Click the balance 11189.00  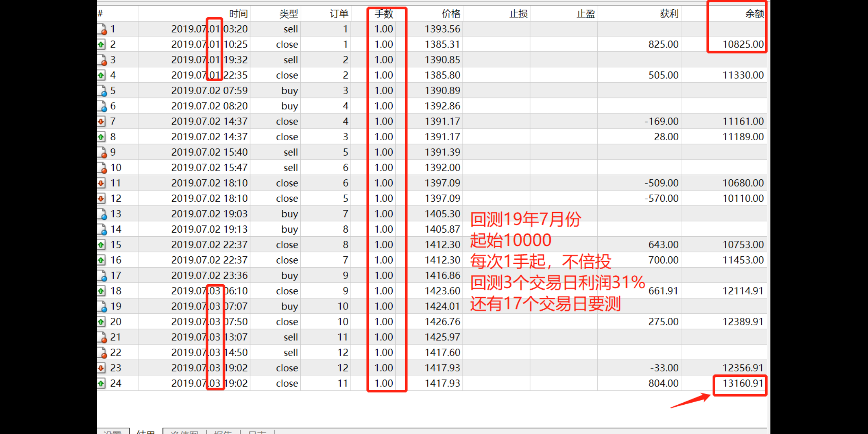click(743, 137)
